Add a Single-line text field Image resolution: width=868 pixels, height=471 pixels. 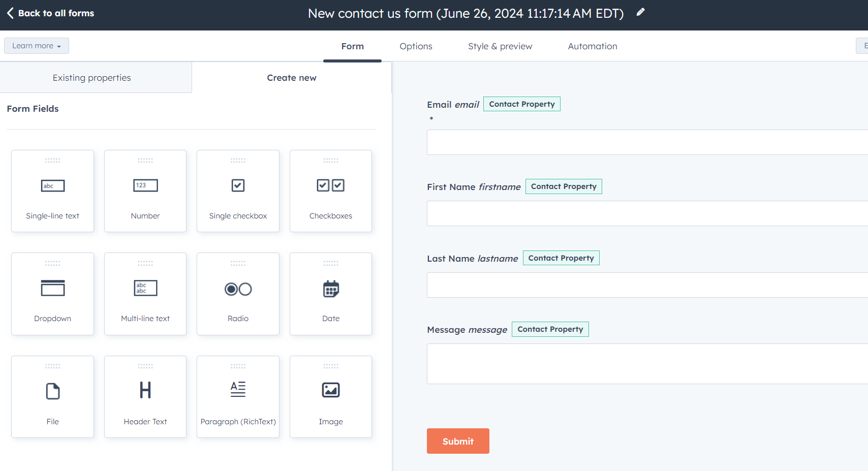(52, 191)
